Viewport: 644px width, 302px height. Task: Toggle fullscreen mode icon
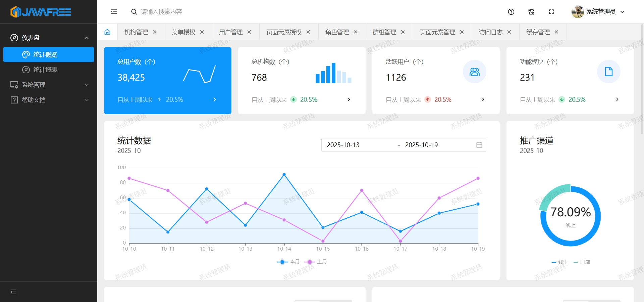[x=551, y=12]
